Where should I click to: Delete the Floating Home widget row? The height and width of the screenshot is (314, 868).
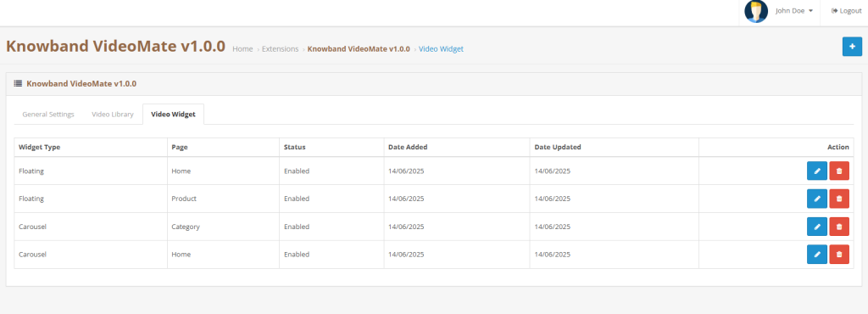(838, 171)
